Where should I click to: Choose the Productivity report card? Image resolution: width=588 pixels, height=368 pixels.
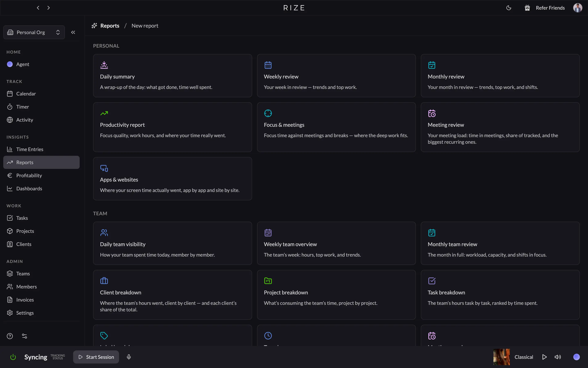[x=173, y=127]
